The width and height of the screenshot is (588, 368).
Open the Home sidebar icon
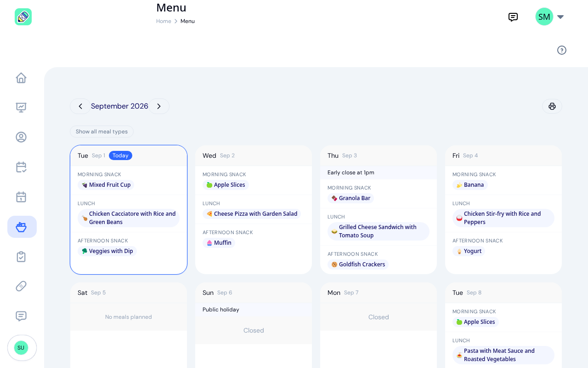pyautogui.click(x=21, y=78)
